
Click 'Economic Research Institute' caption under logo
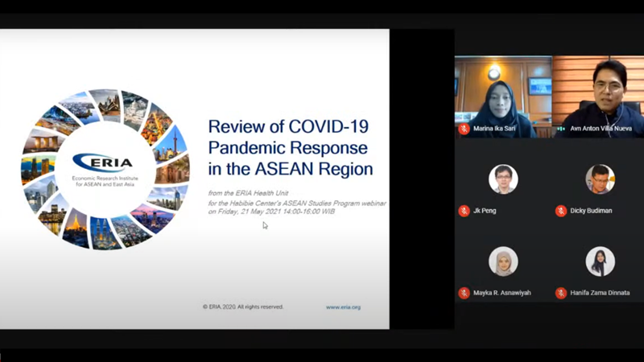click(x=105, y=179)
